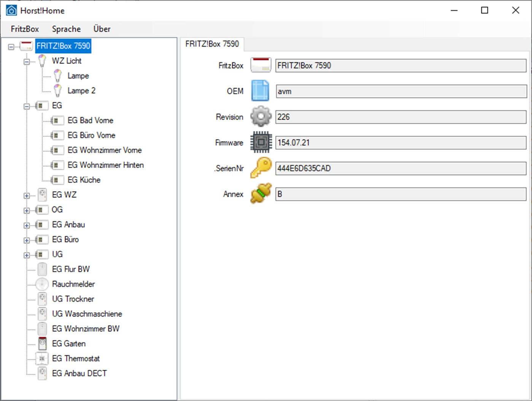The width and height of the screenshot is (532, 401).
Task: Expand the UG group node
Action: tap(27, 255)
